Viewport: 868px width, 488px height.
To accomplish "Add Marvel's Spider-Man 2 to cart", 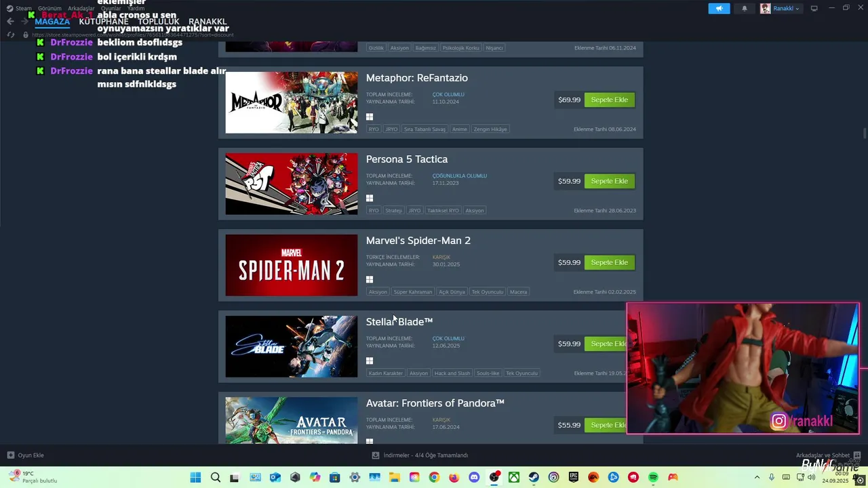I will [610, 262].
